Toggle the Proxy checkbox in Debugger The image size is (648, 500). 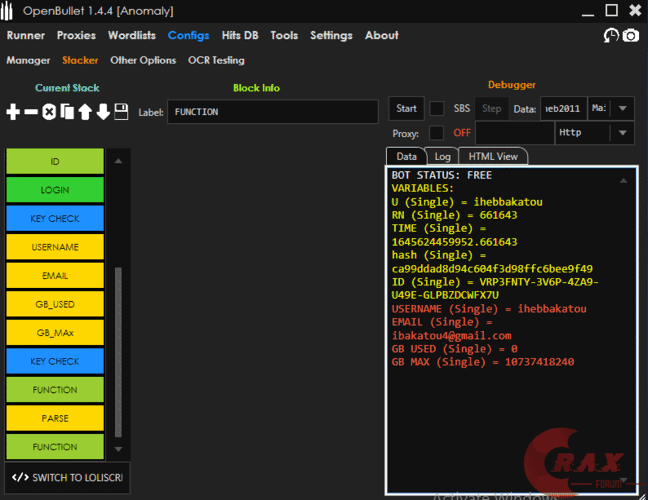coord(437,132)
